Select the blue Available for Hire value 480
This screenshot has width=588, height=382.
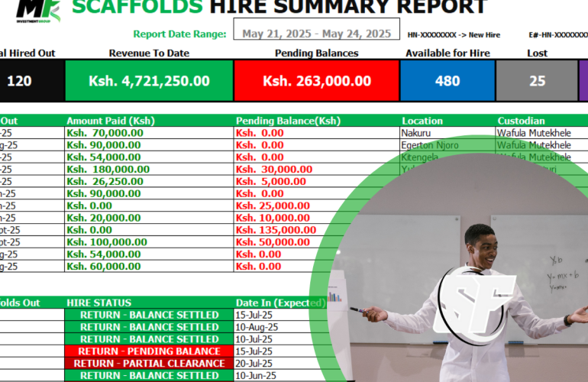tap(447, 81)
